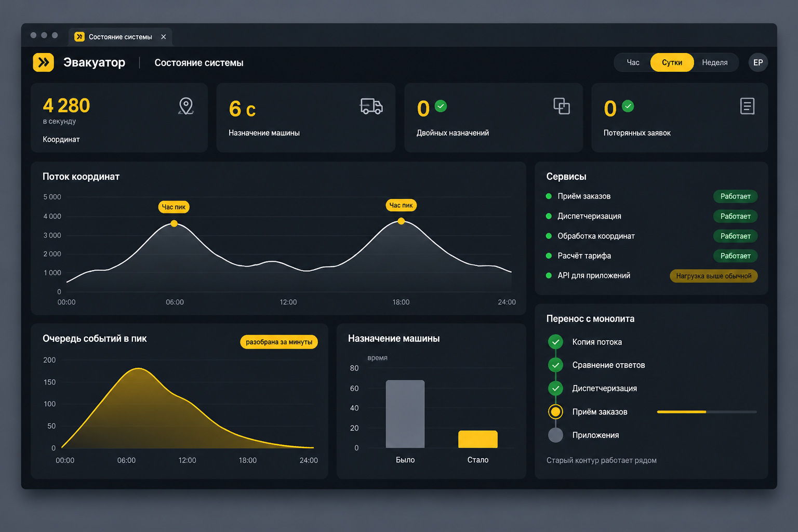Open the EP user avatar
This screenshot has width=798, height=532.
[758, 62]
